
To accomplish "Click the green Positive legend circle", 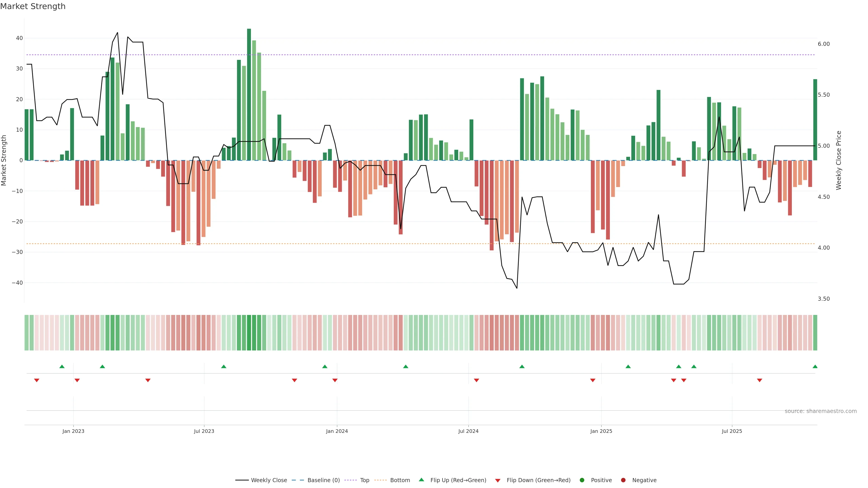I will [582, 480].
